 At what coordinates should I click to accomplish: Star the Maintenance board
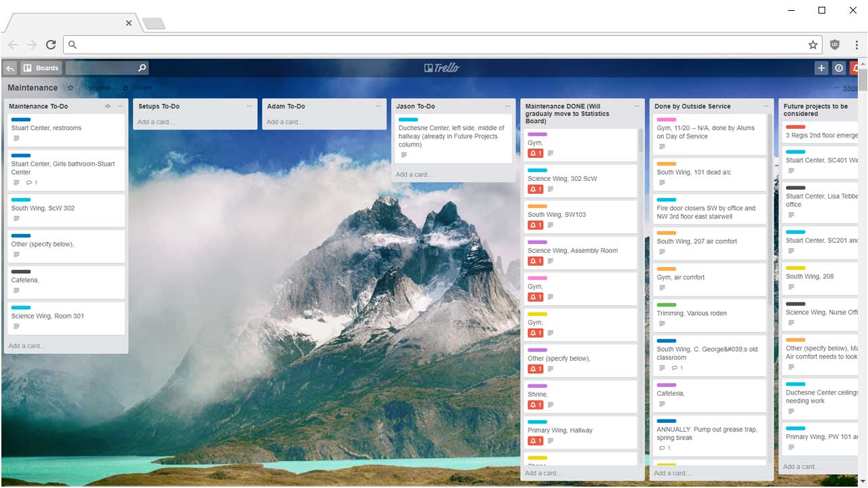[x=71, y=88]
